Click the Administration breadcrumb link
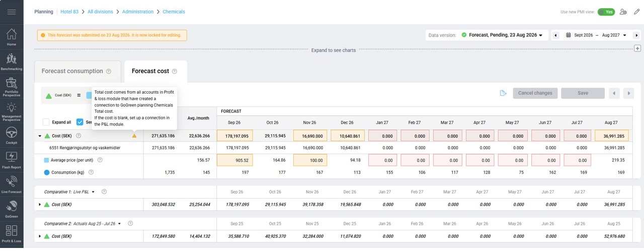The image size is (644, 252). [x=138, y=12]
